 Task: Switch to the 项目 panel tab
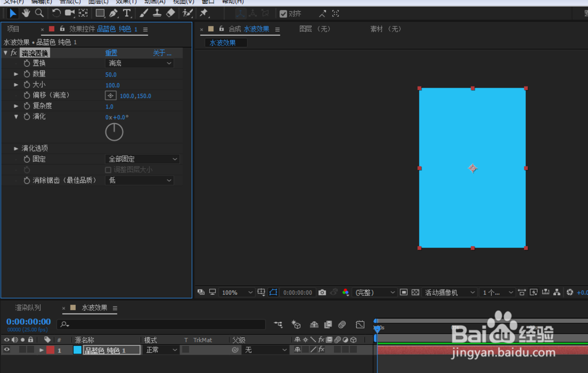(x=13, y=29)
